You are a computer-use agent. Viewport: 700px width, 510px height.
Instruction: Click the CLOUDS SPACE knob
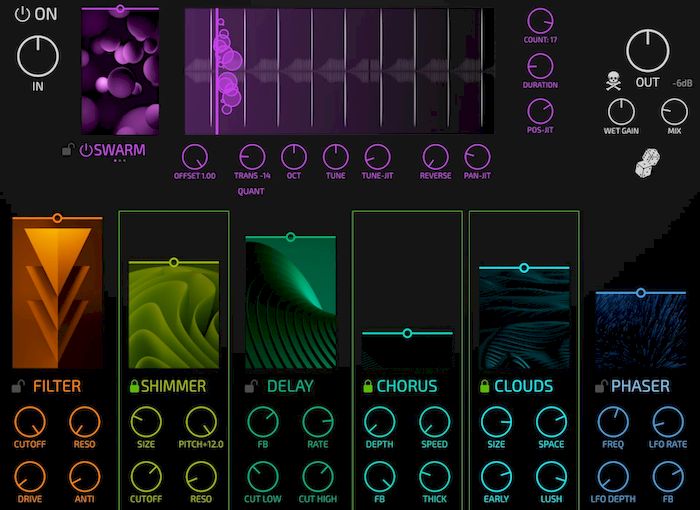pyautogui.click(x=551, y=422)
